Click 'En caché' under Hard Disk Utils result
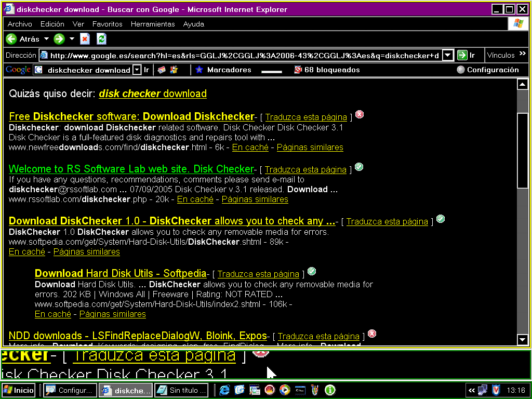 coord(53,314)
